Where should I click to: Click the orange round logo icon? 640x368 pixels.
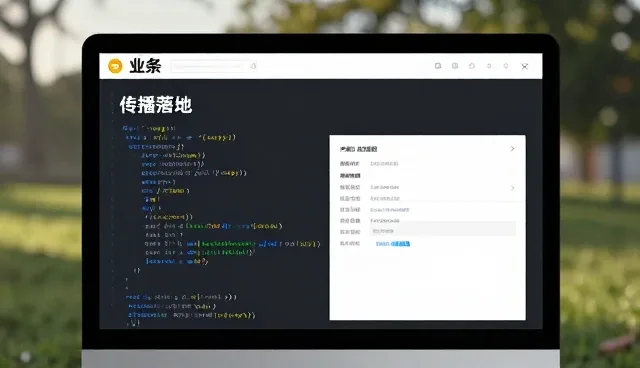point(115,66)
